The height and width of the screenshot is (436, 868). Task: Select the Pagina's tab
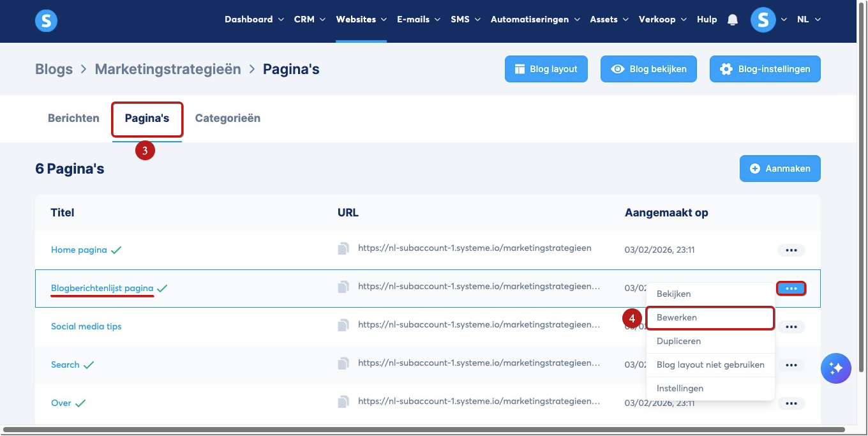(x=147, y=118)
